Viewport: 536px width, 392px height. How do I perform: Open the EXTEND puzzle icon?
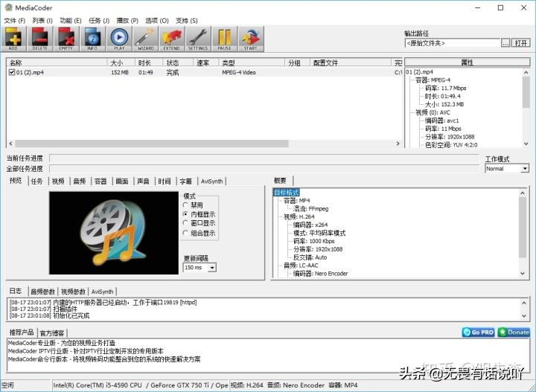(x=172, y=39)
